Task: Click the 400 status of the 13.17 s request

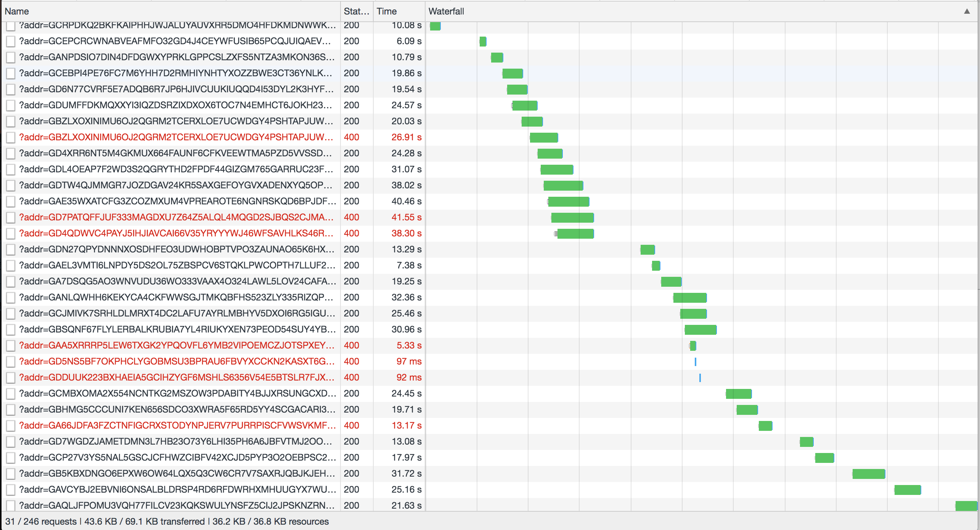Action: [351, 426]
